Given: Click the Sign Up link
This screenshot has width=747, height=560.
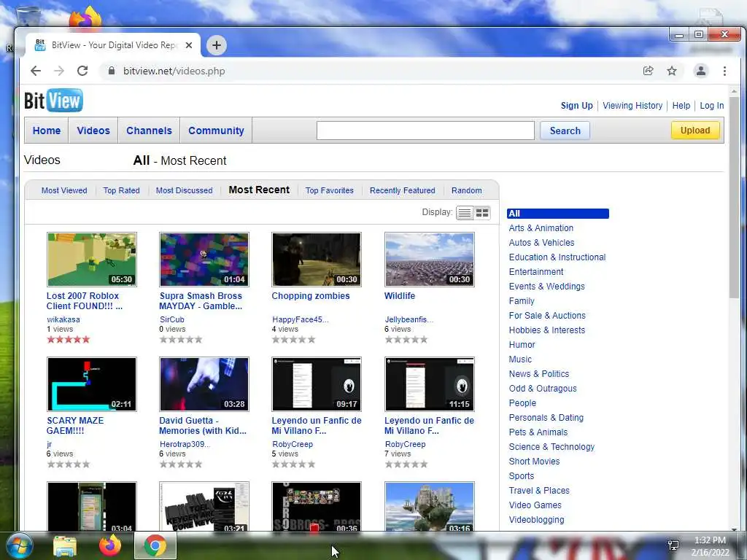Looking at the screenshot, I should pos(577,106).
